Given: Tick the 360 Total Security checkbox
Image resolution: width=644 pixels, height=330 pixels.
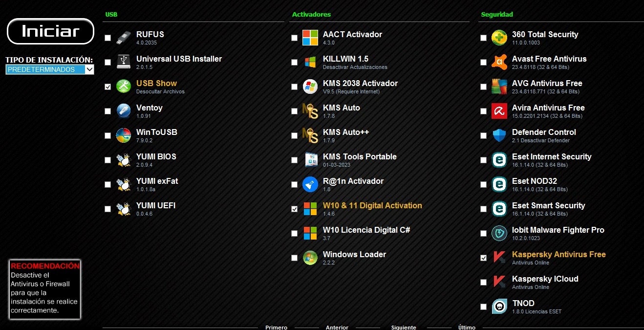Looking at the screenshot, I should (x=483, y=38).
